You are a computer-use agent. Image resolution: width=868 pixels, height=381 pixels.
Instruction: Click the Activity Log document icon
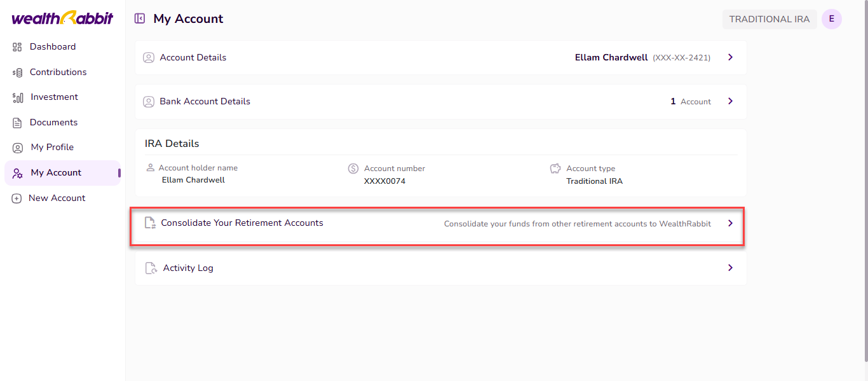[x=151, y=268]
